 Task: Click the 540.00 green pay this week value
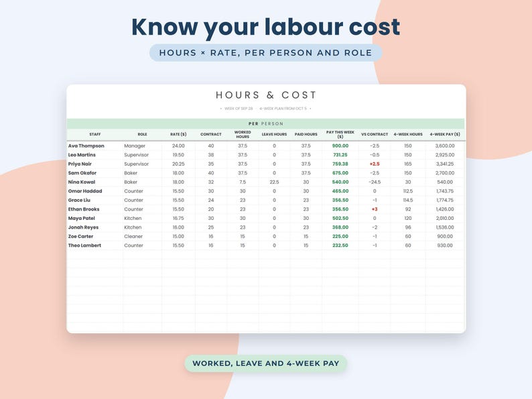[340, 182]
